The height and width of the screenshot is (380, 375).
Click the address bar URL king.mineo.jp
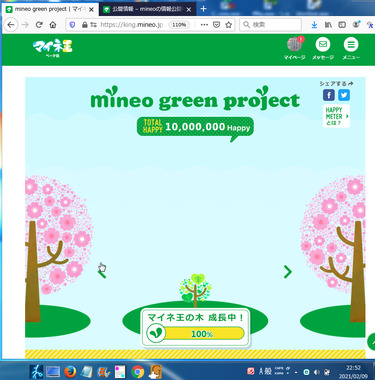tap(132, 25)
